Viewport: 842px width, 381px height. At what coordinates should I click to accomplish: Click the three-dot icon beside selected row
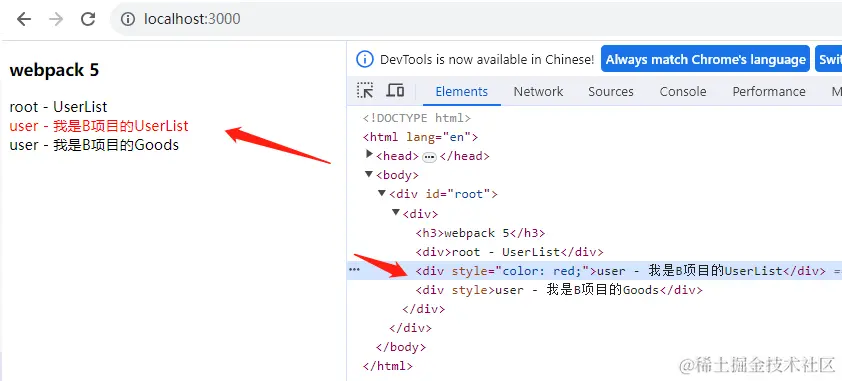(354, 270)
